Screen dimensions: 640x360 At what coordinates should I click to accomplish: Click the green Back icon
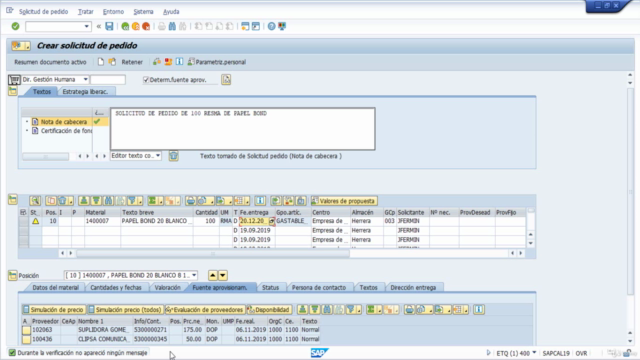tap(125, 26)
